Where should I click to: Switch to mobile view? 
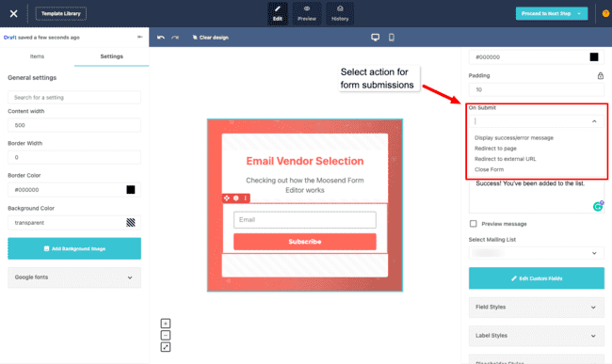click(x=392, y=38)
